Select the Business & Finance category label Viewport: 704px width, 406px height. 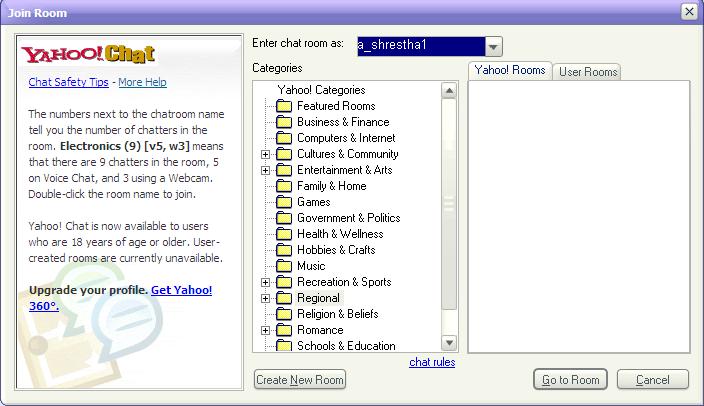click(343, 122)
